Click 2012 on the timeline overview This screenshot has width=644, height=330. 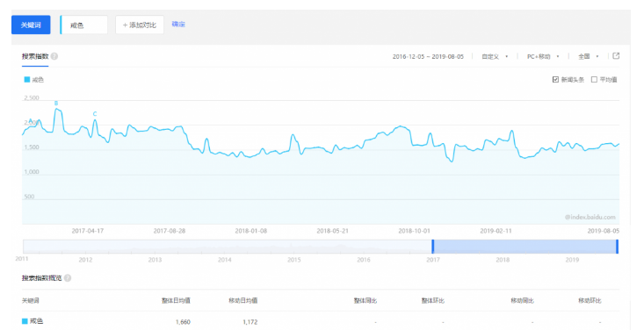pos(85,260)
